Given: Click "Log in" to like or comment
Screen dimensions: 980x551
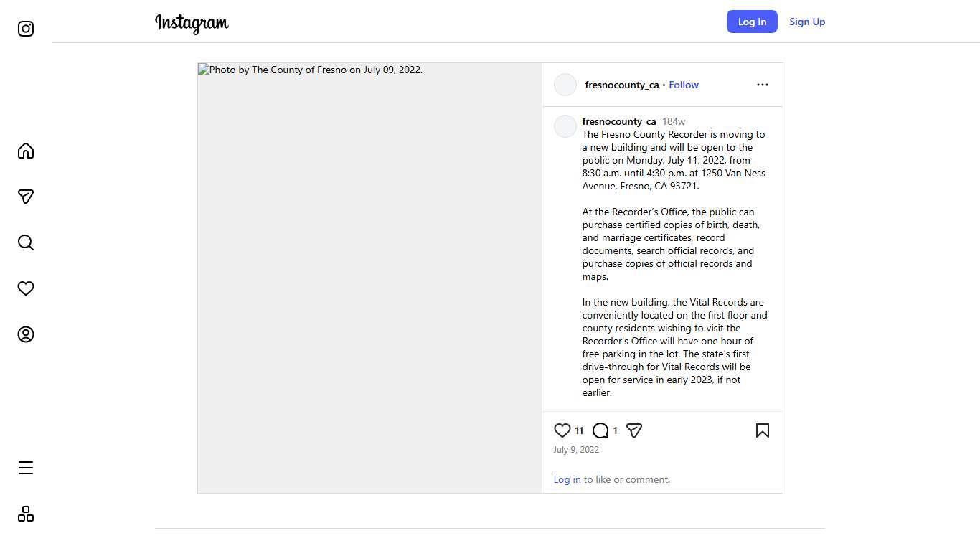Looking at the screenshot, I should click(567, 479).
